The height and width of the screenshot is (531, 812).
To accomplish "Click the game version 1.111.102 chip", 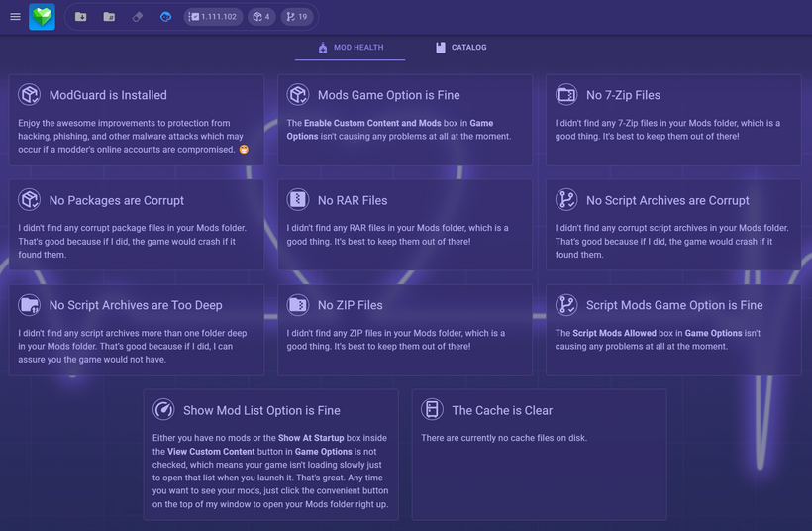I will click(213, 17).
